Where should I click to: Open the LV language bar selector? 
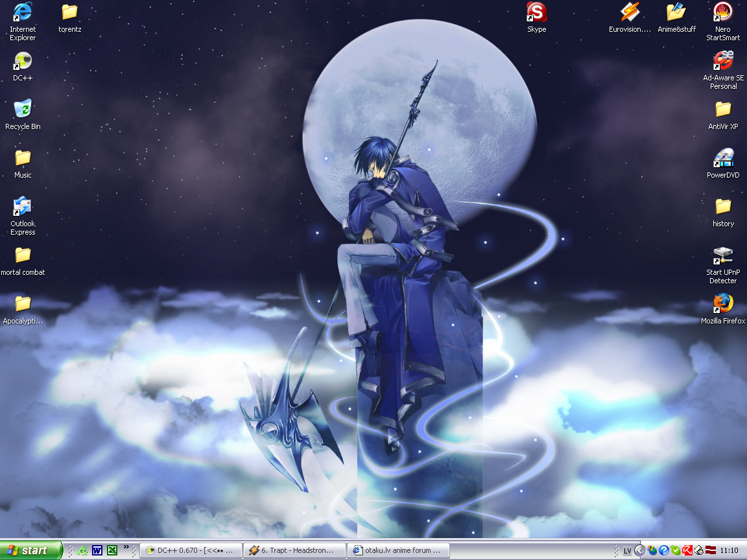tap(628, 551)
